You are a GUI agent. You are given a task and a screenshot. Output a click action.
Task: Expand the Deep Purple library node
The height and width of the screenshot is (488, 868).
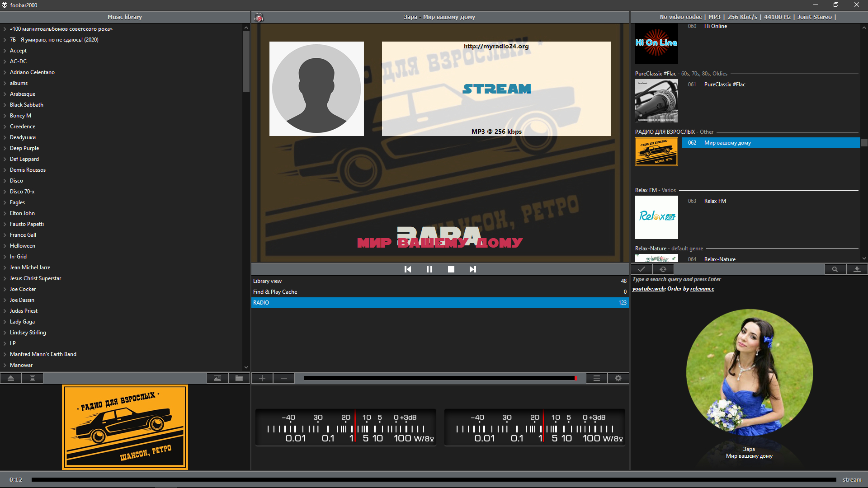click(5, 148)
